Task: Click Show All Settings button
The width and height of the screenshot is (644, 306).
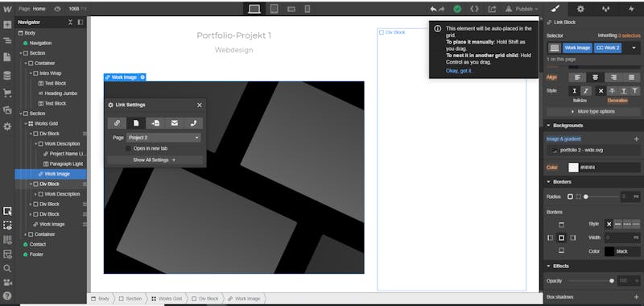Action: pyautogui.click(x=155, y=159)
